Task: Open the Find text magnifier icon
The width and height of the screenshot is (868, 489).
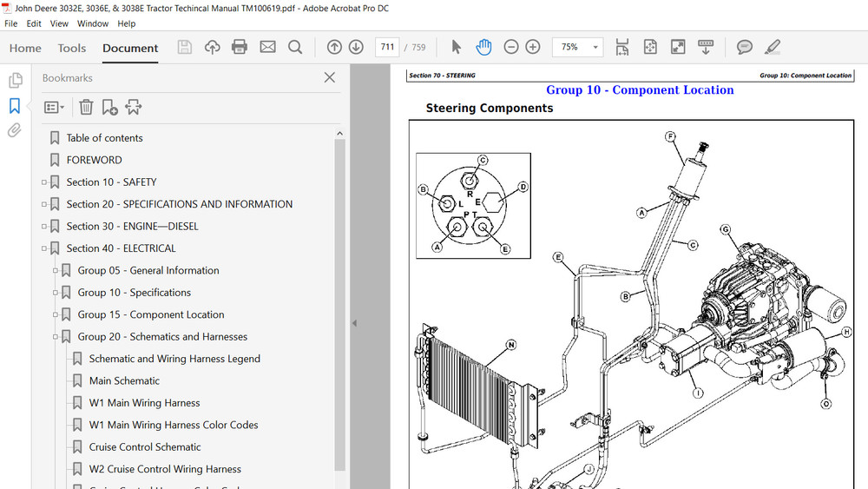Action: click(295, 47)
